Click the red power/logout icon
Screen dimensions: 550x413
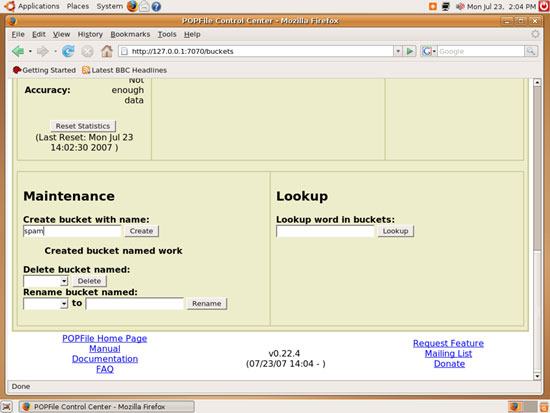pos(544,6)
